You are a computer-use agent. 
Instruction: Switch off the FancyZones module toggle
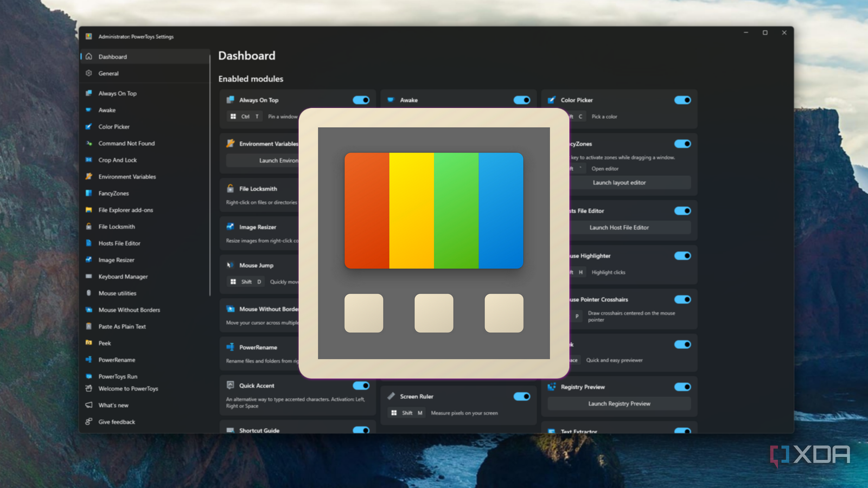click(682, 144)
